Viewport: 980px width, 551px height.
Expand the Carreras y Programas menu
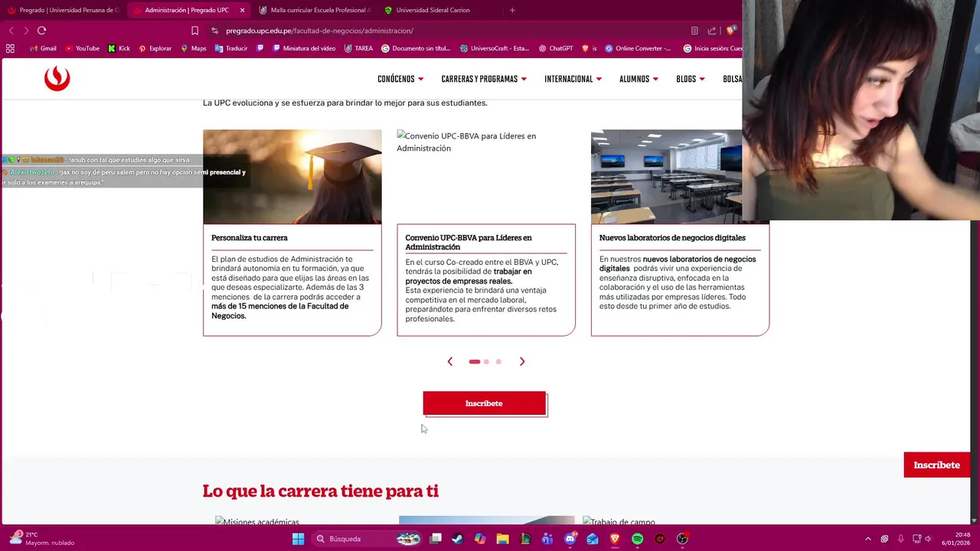[484, 79]
